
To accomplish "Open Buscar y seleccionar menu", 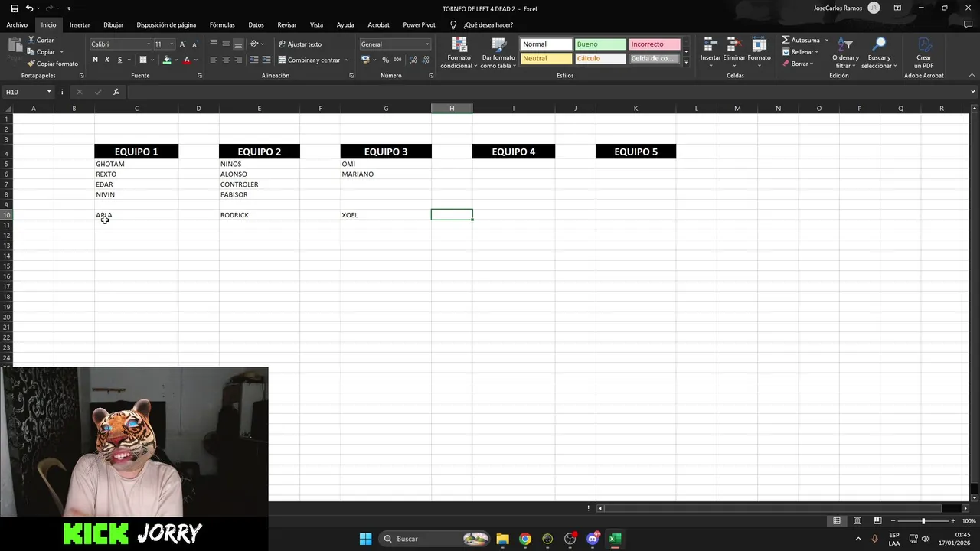I will click(x=879, y=53).
